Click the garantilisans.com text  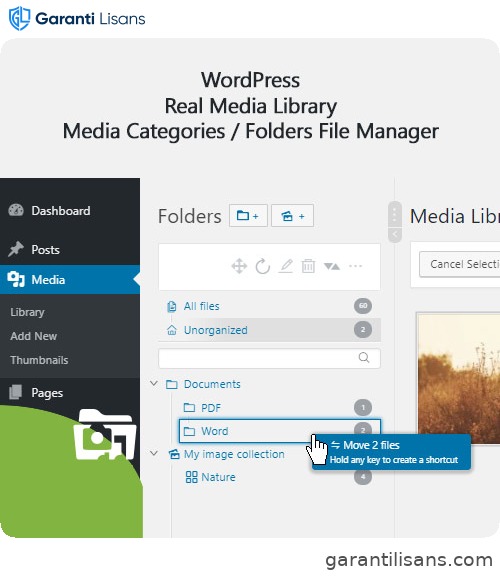click(x=409, y=560)
